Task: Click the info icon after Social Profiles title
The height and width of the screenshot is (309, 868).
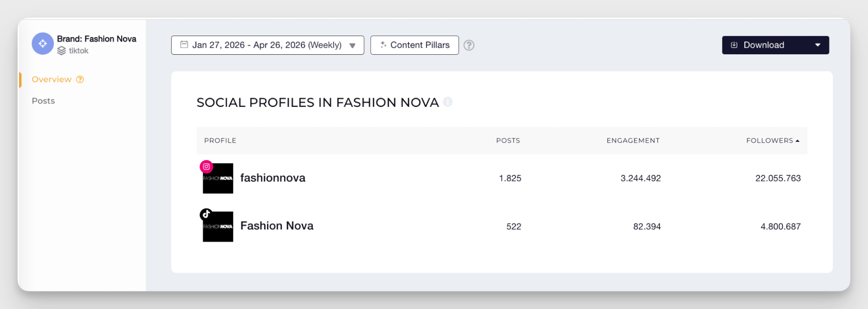Action: pos(448,102)
